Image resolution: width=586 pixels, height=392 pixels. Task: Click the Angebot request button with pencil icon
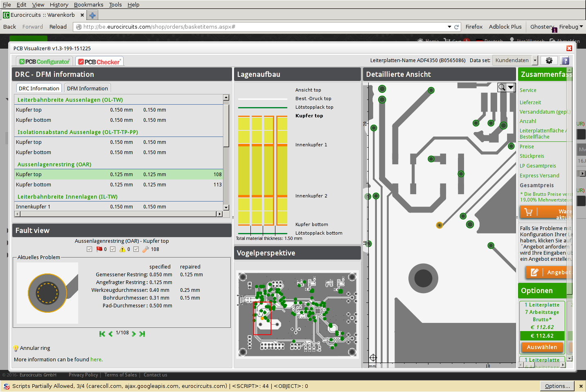[x=548, y=272]
